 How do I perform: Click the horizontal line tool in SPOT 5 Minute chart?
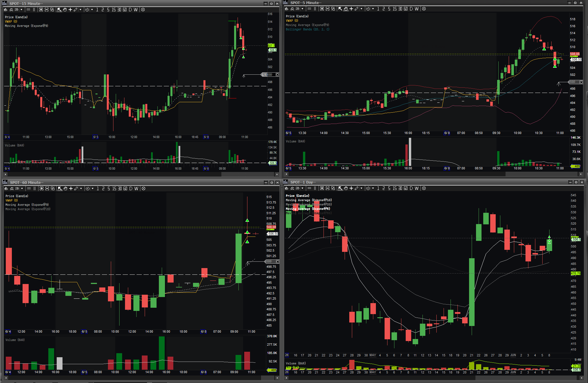click(309, 9)
